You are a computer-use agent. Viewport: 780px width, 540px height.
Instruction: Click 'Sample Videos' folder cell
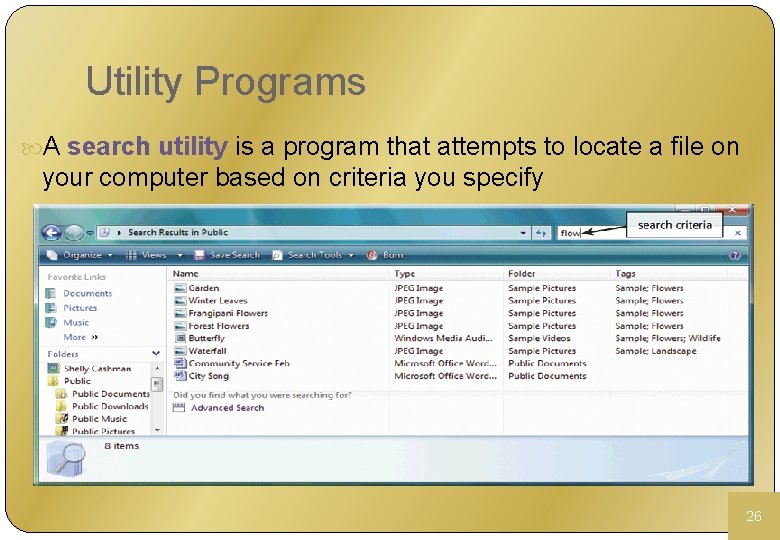coord(539,338)
